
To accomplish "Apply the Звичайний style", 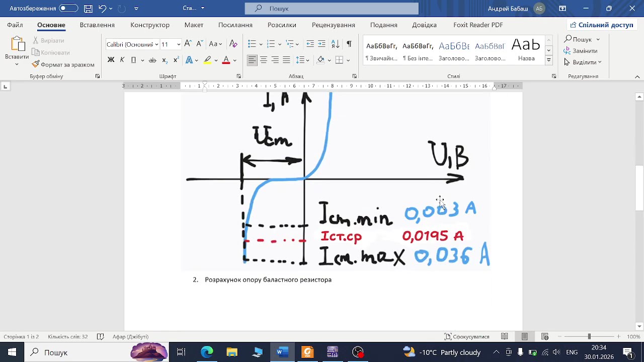I will pos(381,50).
